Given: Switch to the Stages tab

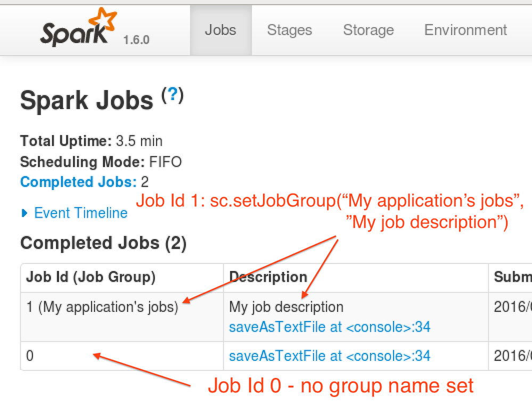Looking at the screenshot, I should click(289, 30).
